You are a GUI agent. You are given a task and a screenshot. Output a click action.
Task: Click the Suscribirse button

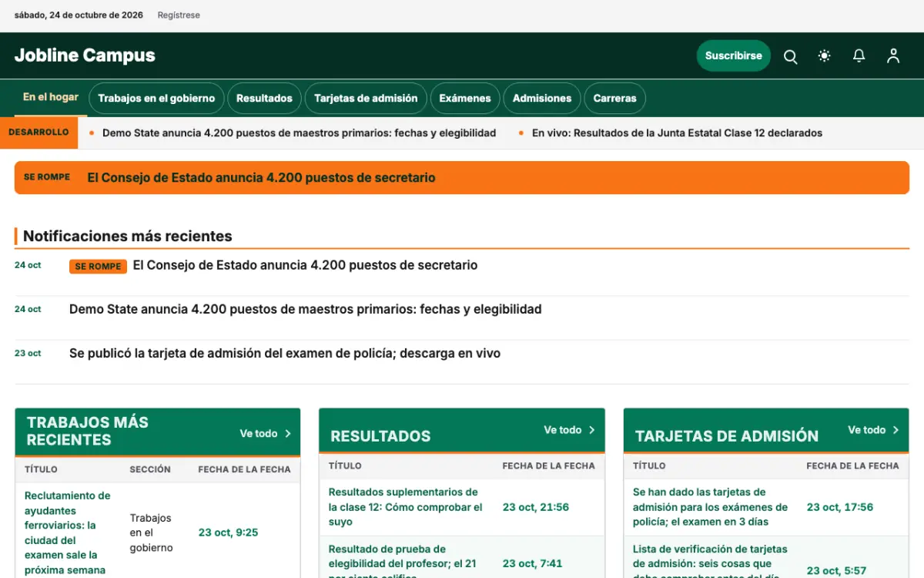[x=734, y=55]
